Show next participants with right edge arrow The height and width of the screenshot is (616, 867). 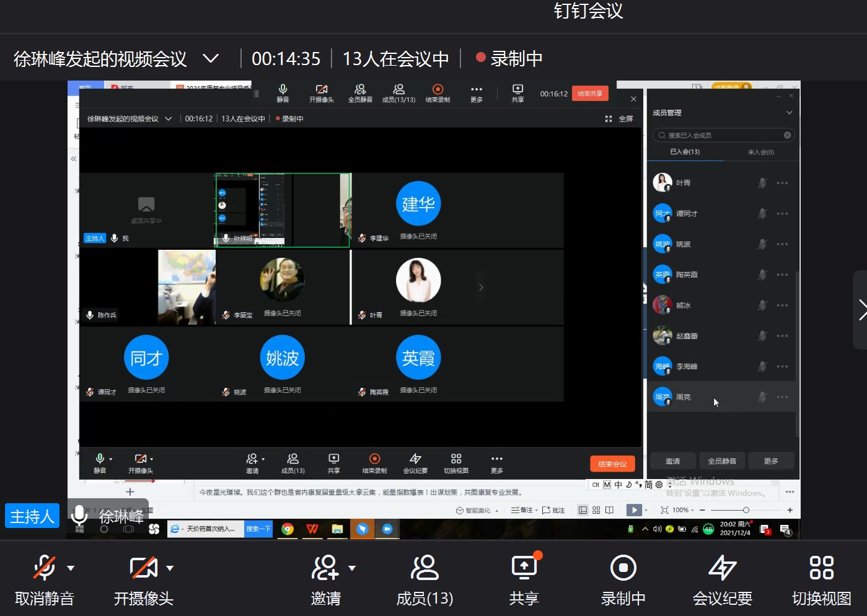(861, 310)
